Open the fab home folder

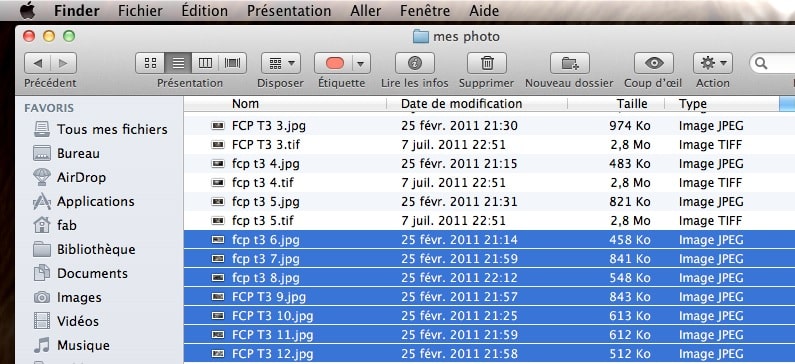coord(54,225)
